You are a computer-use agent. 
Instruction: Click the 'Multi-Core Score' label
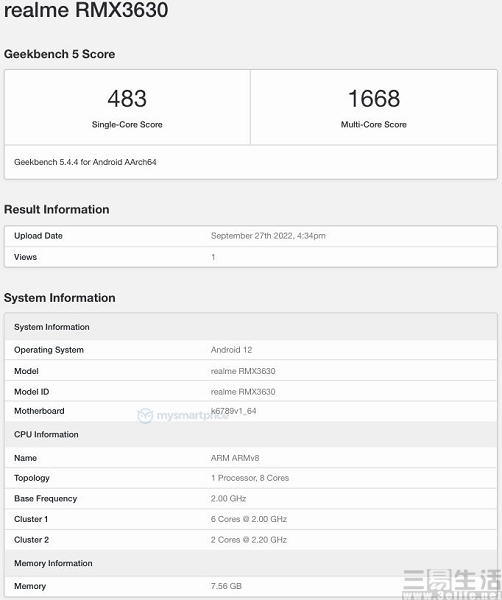(374, 124)
